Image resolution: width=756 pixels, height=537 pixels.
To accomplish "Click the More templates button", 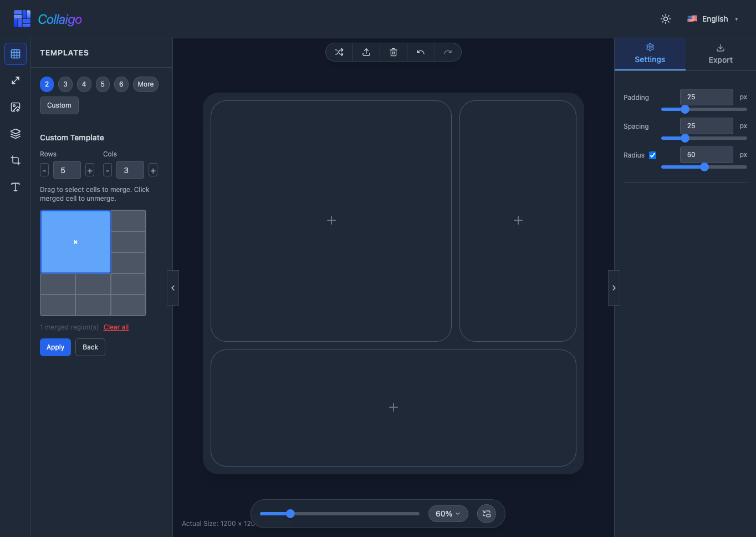I will (x=146, y=84).
